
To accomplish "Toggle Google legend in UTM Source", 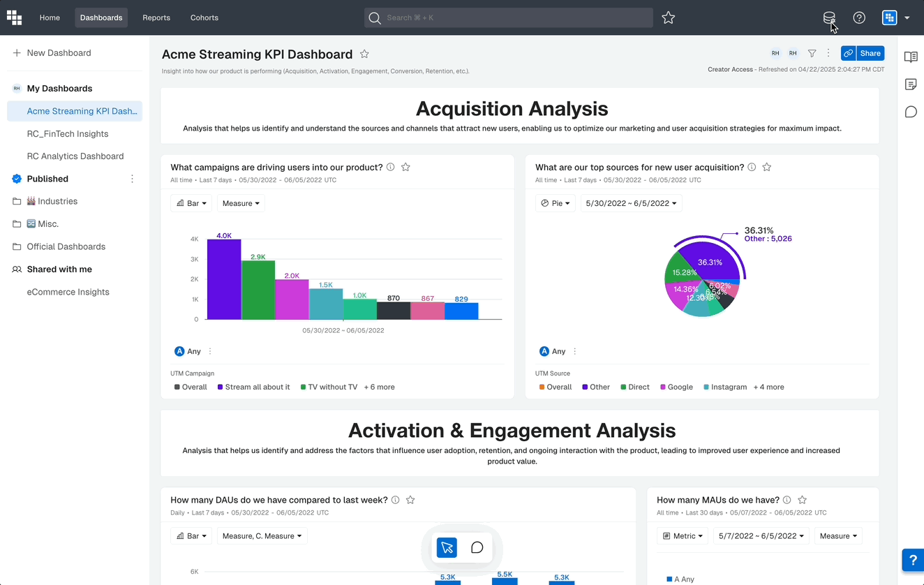I will pyautogui.click(x=676, y=387).
